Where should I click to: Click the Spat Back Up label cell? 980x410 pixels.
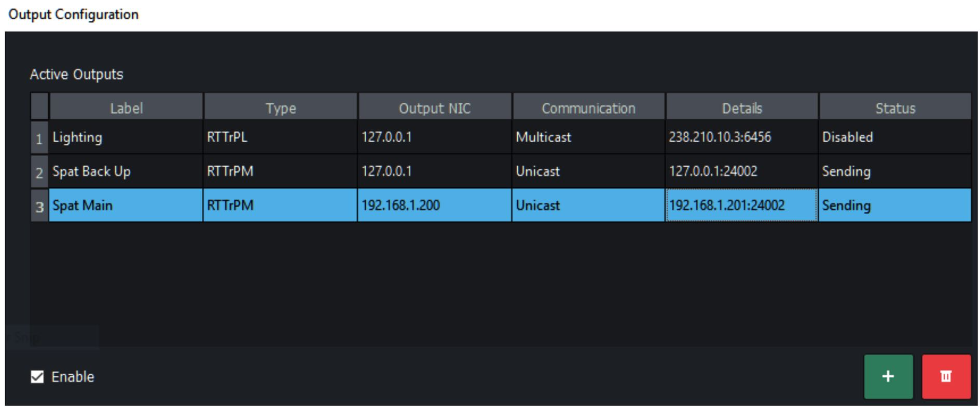click(126, 172)
